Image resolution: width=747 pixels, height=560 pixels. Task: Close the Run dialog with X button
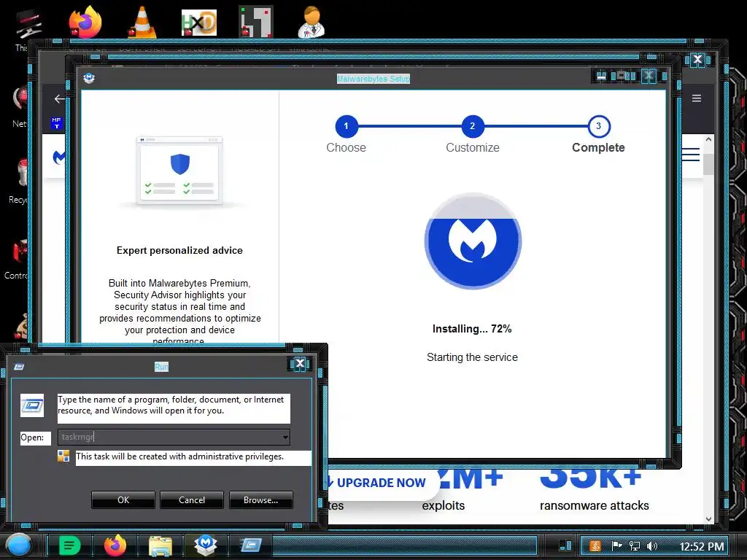click(300, 364)
